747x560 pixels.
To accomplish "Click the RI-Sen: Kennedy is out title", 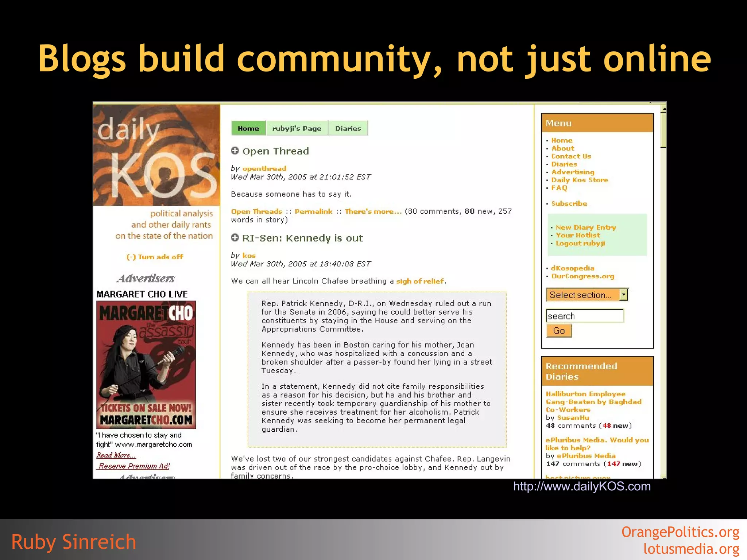I will (x=303, y=238).
